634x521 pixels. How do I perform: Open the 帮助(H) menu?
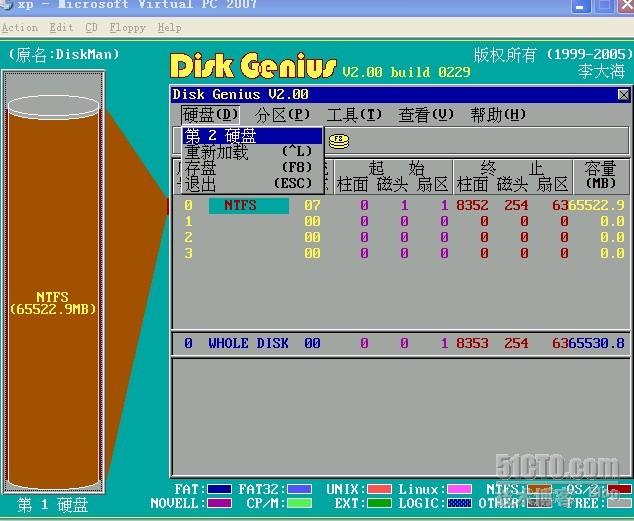click(498, 115)
